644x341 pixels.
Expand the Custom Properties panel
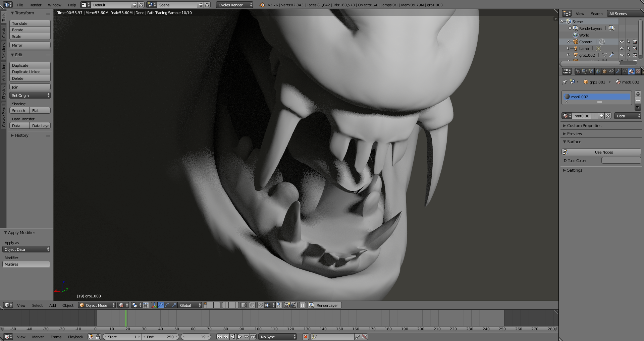point(584,125)
